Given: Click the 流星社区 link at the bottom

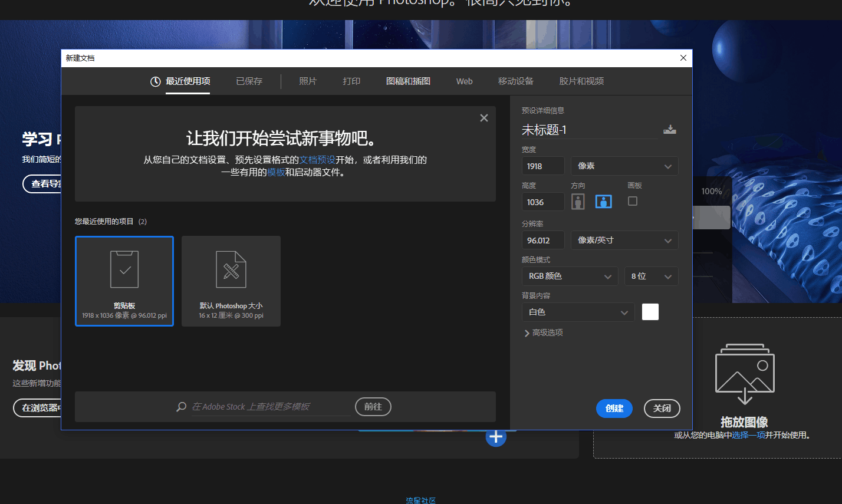Looking at the screenshot, I should (421, 500).
